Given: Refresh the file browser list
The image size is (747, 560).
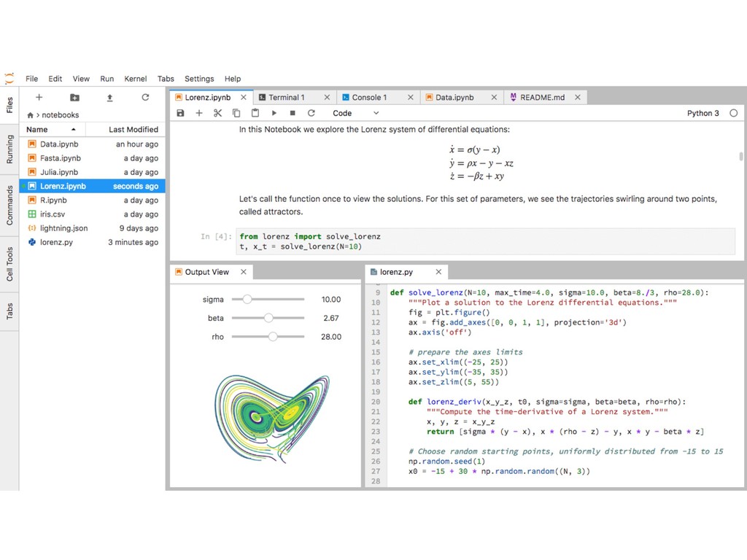Looking at the screenshot, I should pyautogui.click(x=145, y=97).
